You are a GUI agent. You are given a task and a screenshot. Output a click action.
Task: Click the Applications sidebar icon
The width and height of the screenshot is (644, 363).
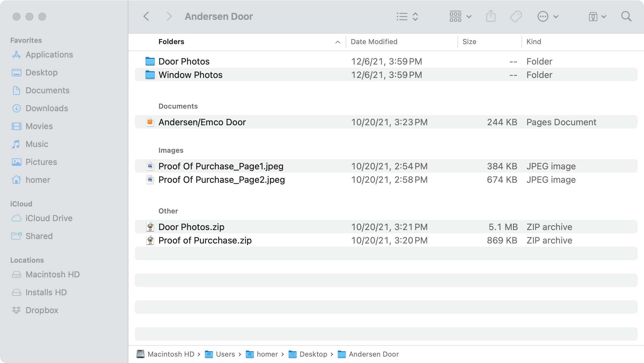tap(17, 55)
